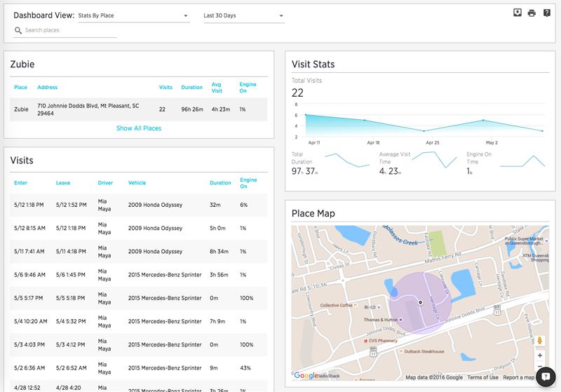Sort places table by Place column
Image resolution: width=561 pixels, height=392 pixels.
point(20,87)
